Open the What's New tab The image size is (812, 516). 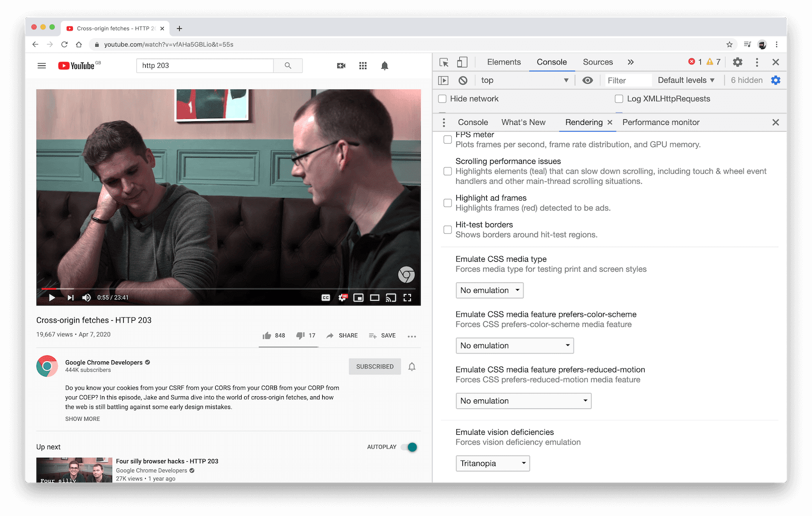(x=523, y=122)
